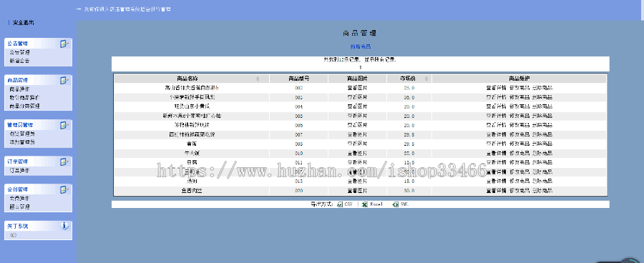Click 查看详情 for product 010
Image resolution: width=644 pixels, height=263 pixels.
tap(496, 153)
